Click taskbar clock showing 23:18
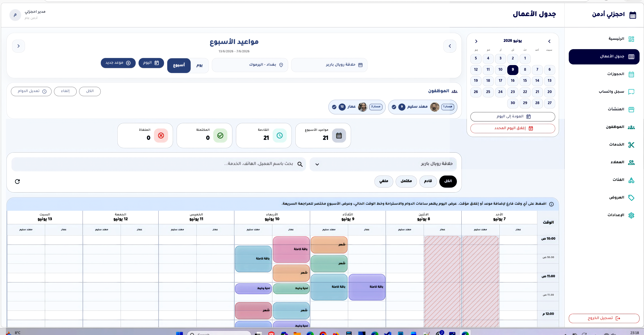 635,333
